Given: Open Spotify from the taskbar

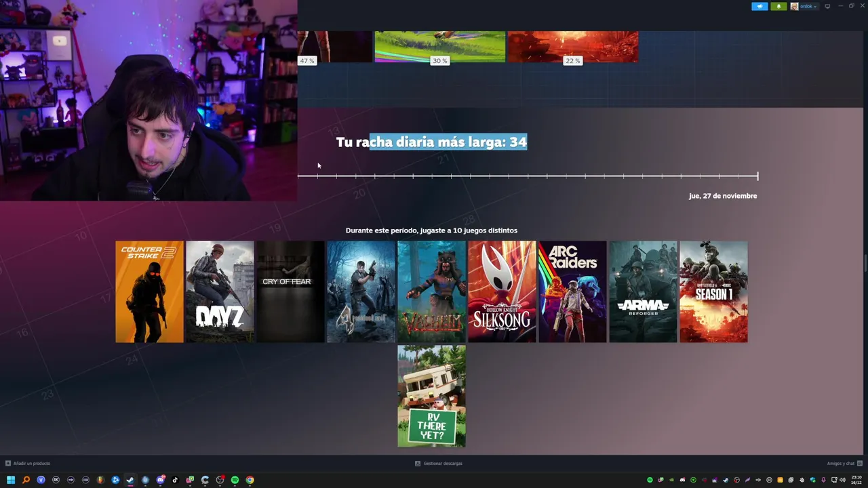Looking at the screenshot, I should pyautogui.click(x=235, y=480).
